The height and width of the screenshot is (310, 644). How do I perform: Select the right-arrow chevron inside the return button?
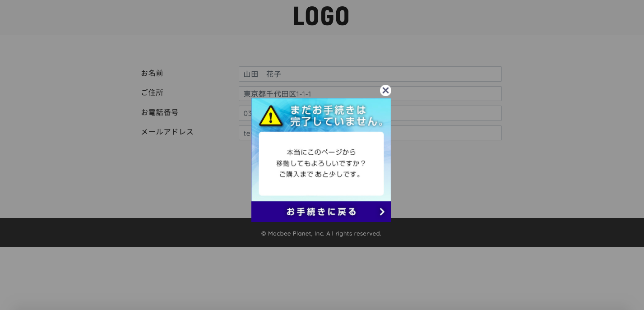[382, 212]
